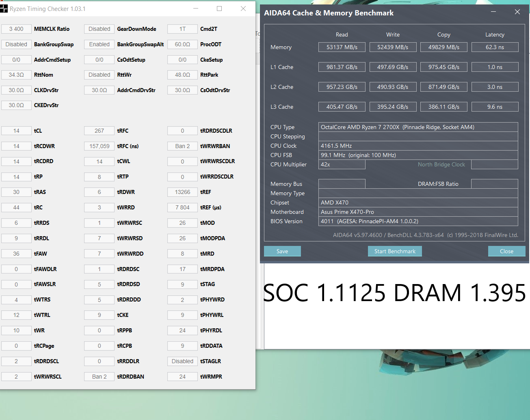Click the tWRWRBAN Ban 2 value
The height and width of the screenshot is (420, 530).
182,146
